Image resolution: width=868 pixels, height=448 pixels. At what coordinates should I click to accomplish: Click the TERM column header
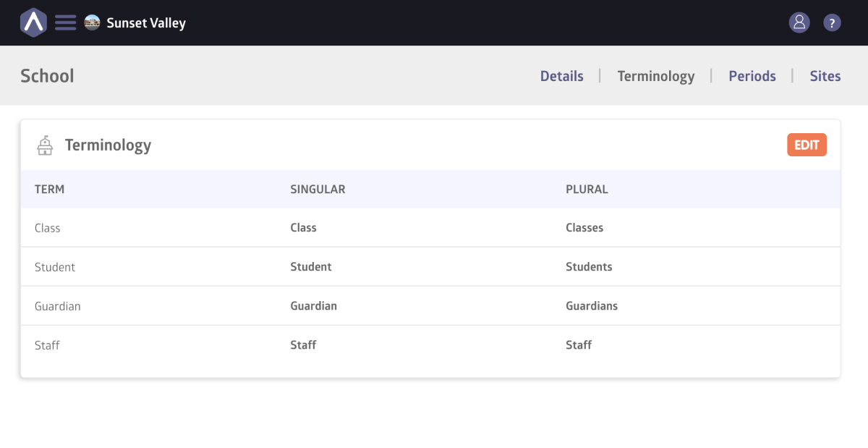(x=49, y=189)
